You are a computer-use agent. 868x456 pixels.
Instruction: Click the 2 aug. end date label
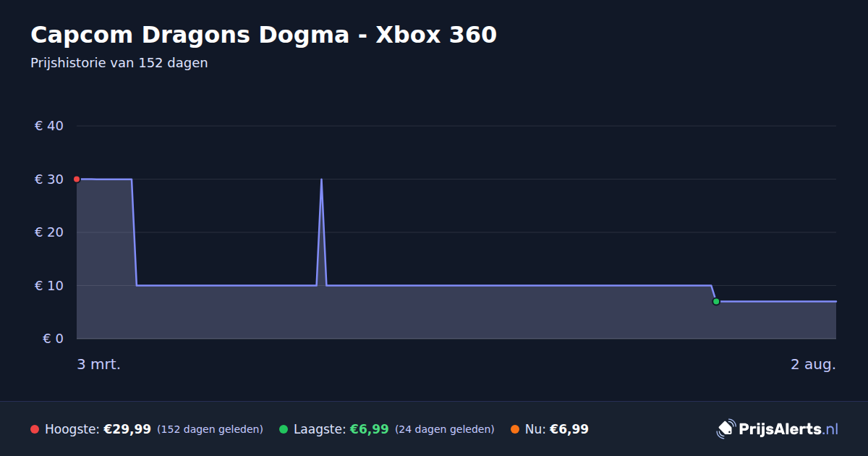coord(813,365)
